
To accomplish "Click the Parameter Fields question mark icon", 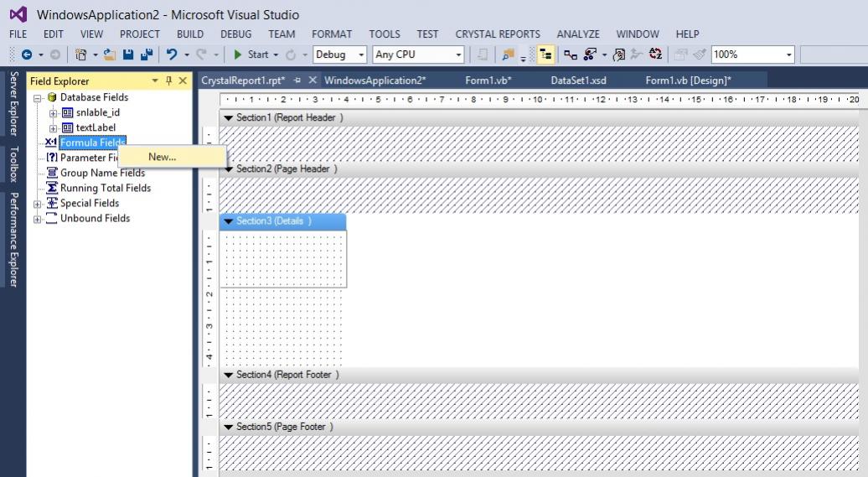I will coord(52,158).
